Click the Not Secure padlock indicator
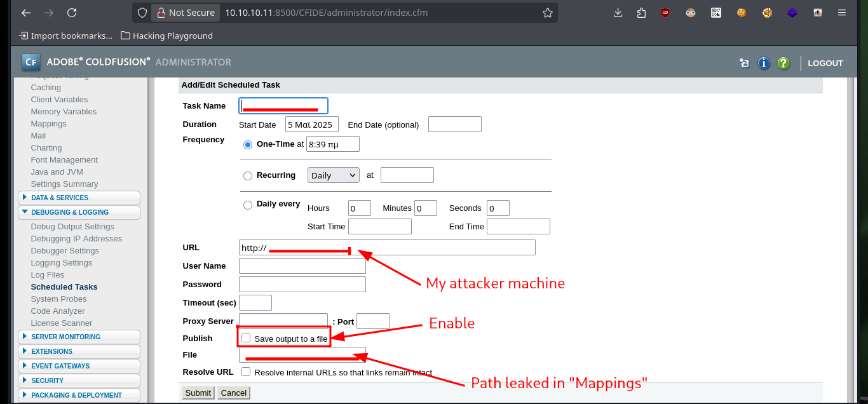 point(185,13)
